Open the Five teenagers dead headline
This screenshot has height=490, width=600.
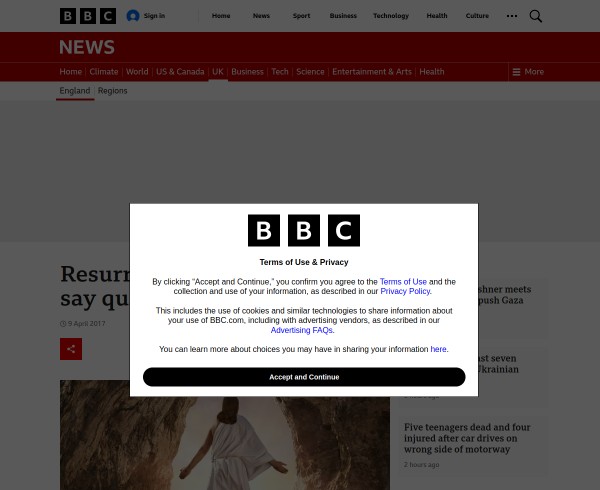(467, 438)
